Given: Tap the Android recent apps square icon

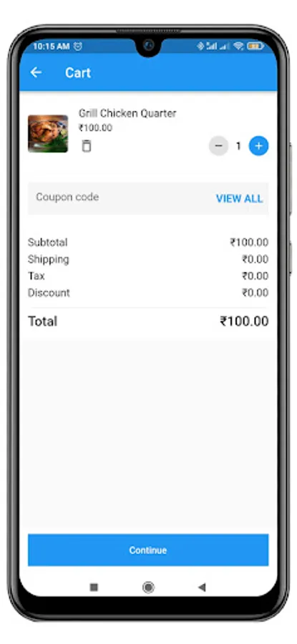Looking at the screenshot, I should [94, 587].
